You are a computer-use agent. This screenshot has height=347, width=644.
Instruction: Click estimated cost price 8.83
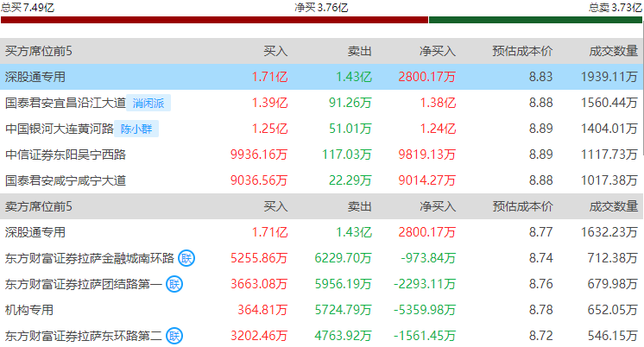(x=541, y=77)
